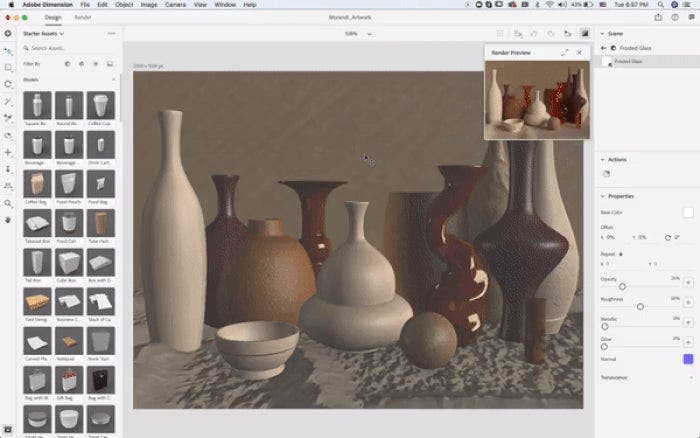Viewport: 700px width, 438px height.
Task: Click the back arrow beside Frosted Glass
Action: [x=604, y=48]
